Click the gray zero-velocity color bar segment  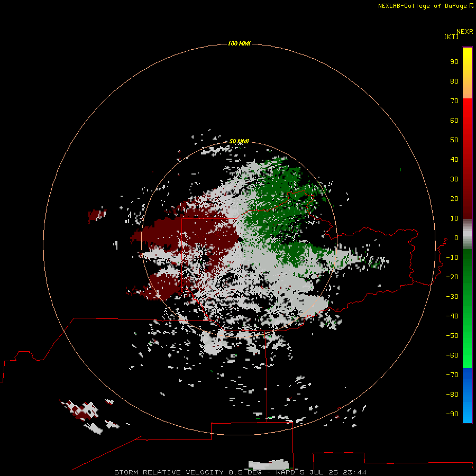pos(467,234)
